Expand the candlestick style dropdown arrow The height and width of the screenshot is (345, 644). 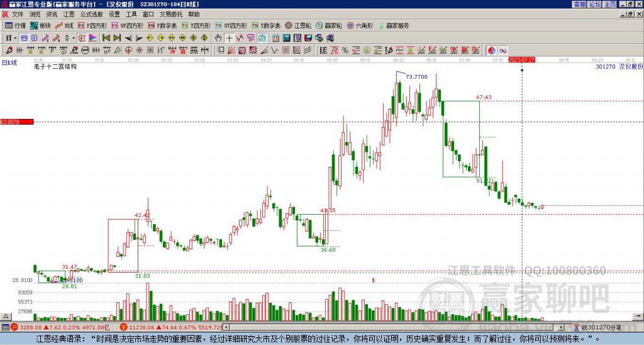pyautogui.click(x=74, y=38)
